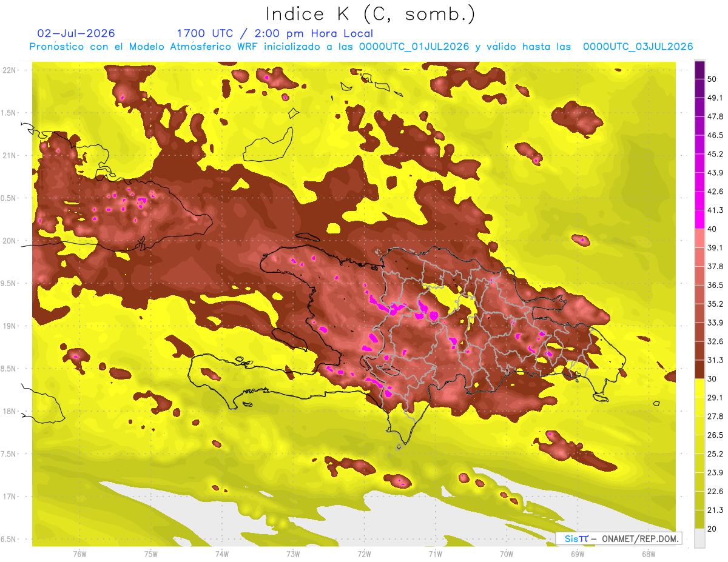Click the '45.2' colorbar value
This screenshot has width=728, height=562.
pos(715,154)
